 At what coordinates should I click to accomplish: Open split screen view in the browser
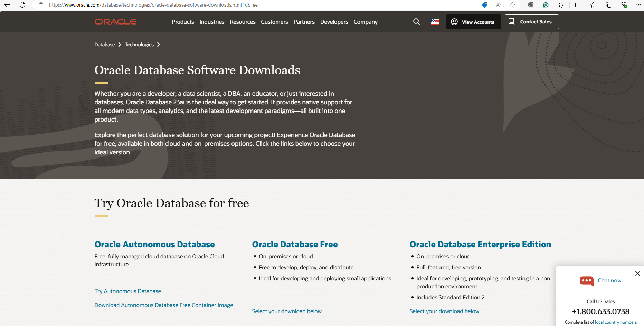click(577, 5)
